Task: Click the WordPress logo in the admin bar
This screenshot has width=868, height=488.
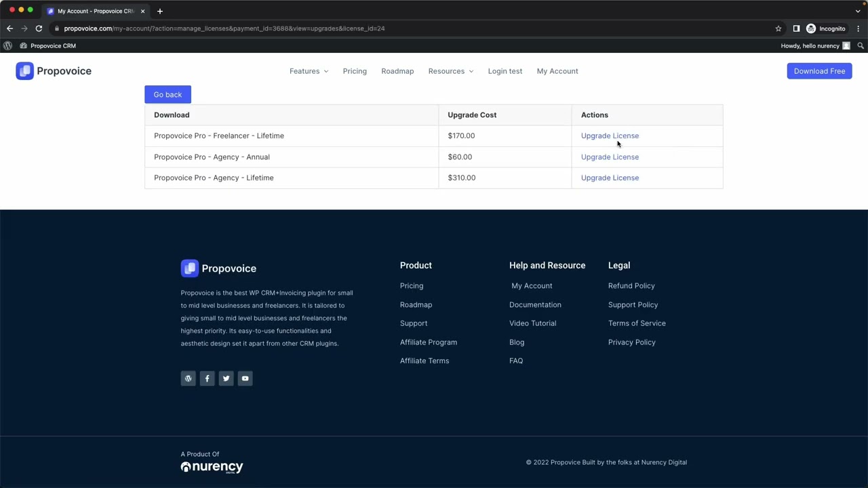Action: tap(7, 45)
